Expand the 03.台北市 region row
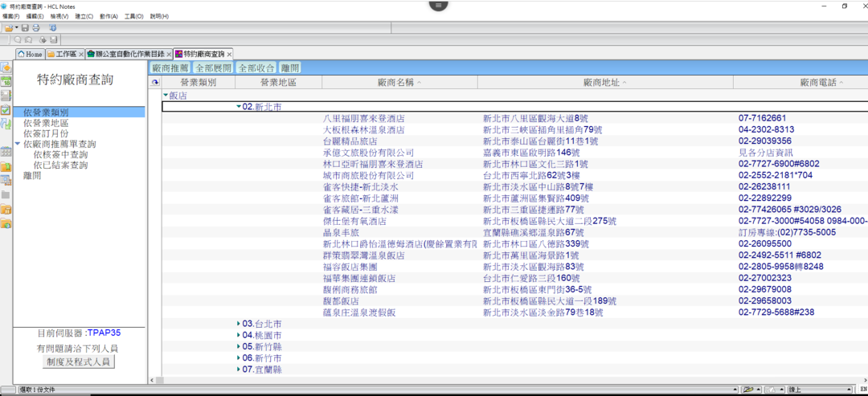868x396 pixels. (239, 324)
